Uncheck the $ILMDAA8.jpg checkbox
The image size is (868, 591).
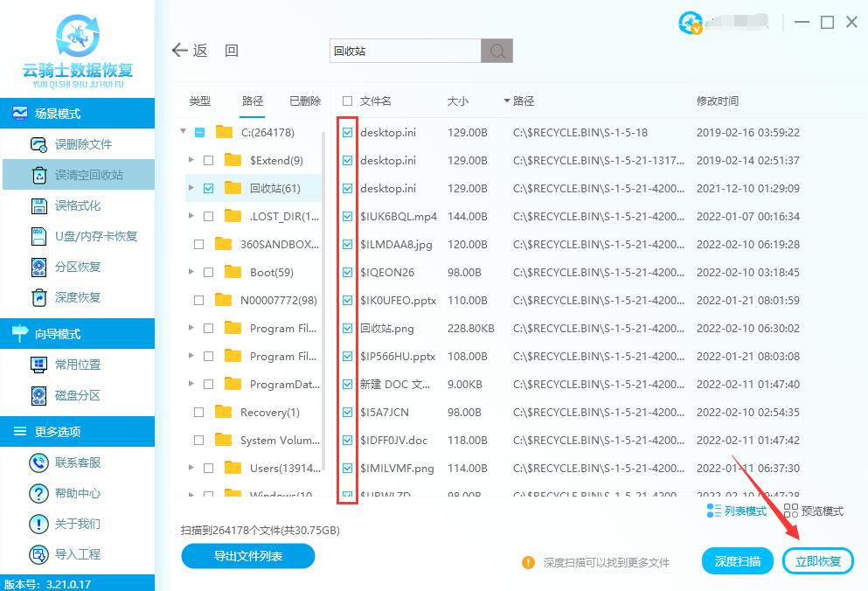tap(347, 244)
